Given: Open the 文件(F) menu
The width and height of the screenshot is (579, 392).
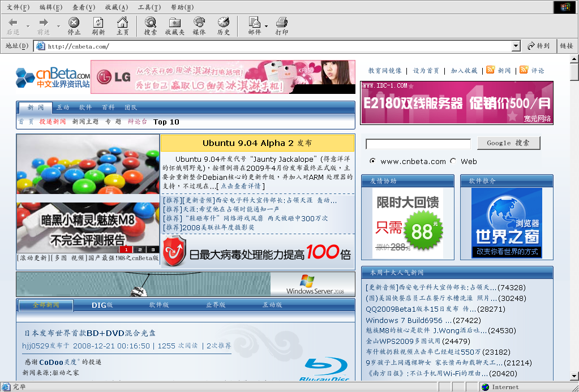Looking at the screenshot, I should (x=19, y=7).
